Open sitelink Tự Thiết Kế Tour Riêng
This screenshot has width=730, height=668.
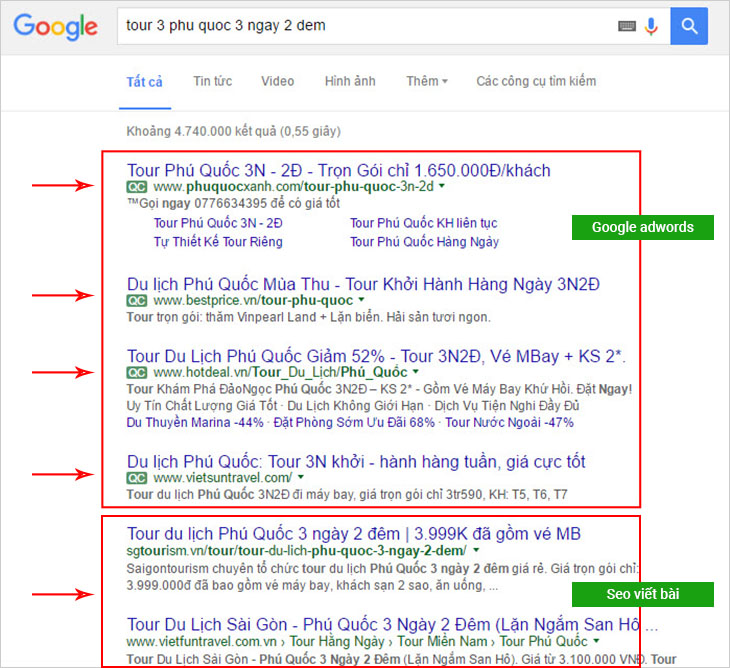(218, 242)
